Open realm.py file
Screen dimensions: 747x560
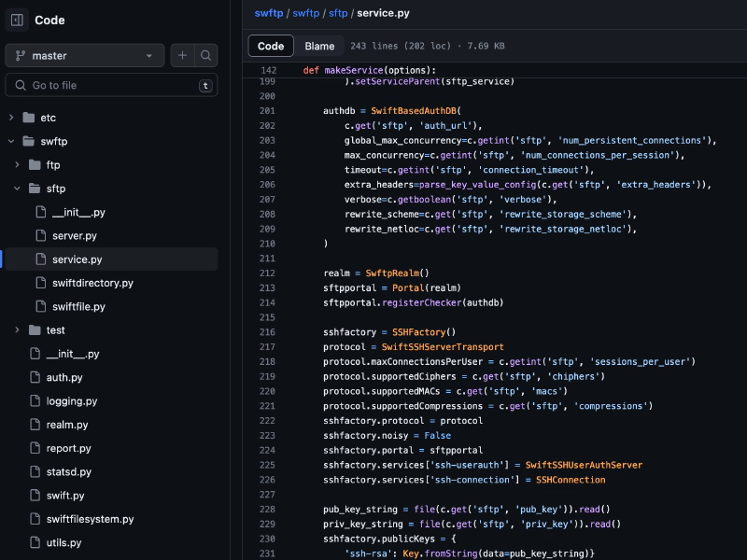tap(67, 425)
